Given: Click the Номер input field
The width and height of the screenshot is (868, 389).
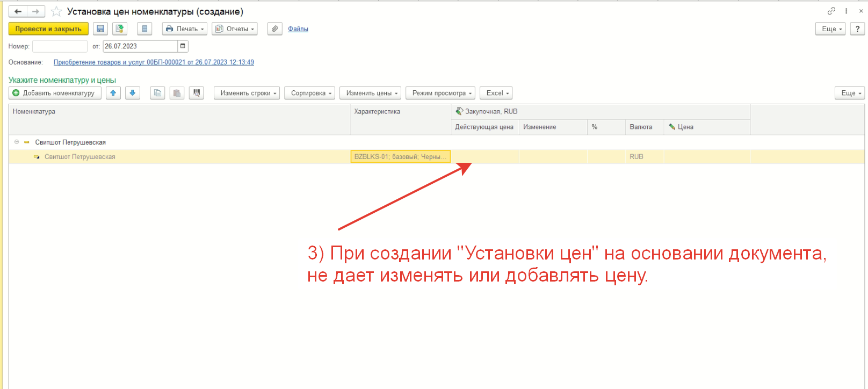Looking at the screenshot, I should click(x=60, y=46).
